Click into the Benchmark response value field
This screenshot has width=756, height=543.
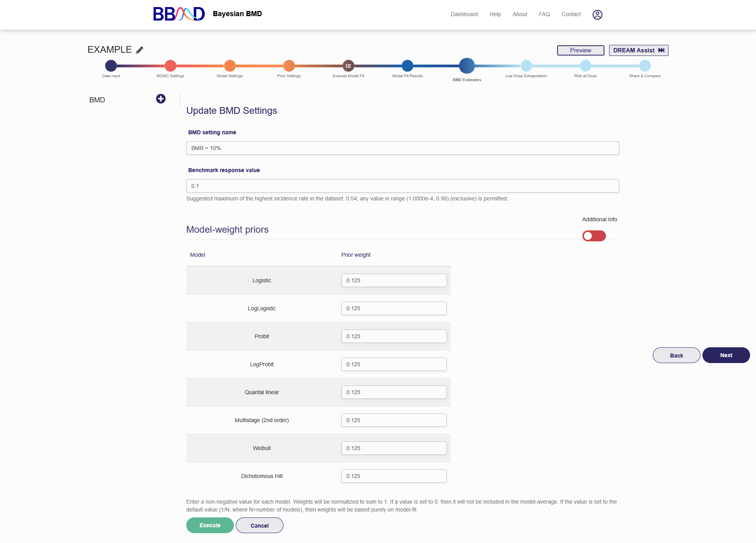click(x=402, y=186)
